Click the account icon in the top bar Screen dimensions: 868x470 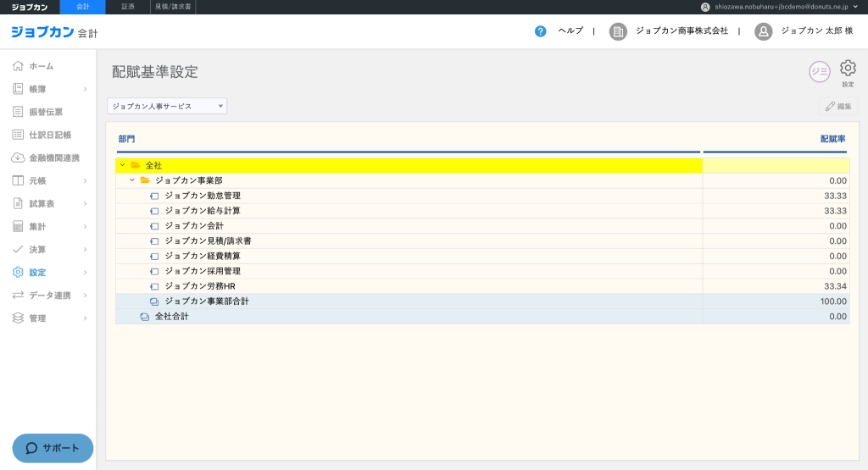[x=705, y=7]
